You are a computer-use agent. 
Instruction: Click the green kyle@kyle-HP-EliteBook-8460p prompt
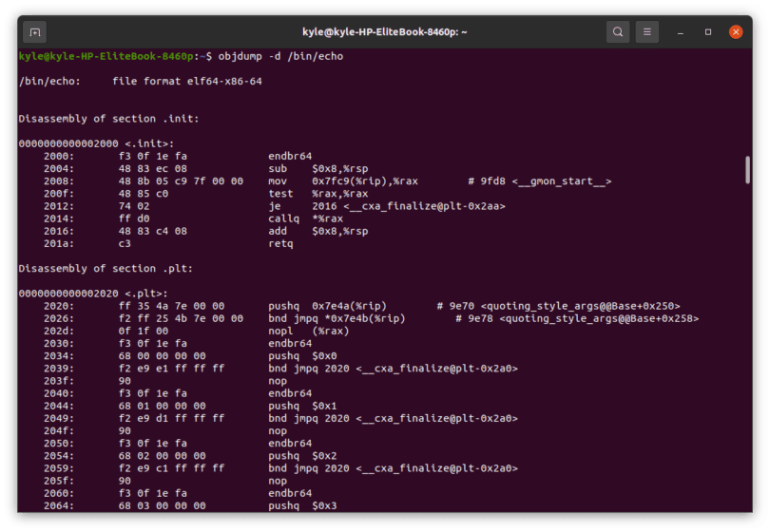(106, 56)
